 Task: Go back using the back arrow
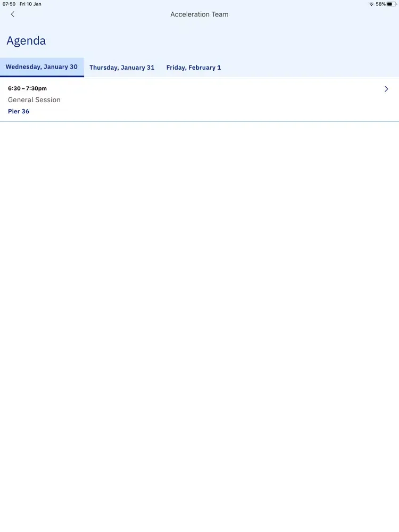[x=13, y=14]
